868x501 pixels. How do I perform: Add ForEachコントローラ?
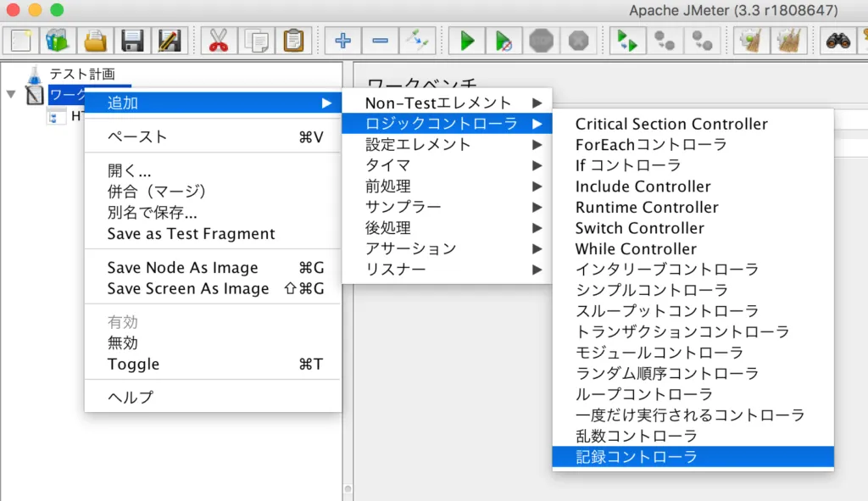(x=693, y=145)
